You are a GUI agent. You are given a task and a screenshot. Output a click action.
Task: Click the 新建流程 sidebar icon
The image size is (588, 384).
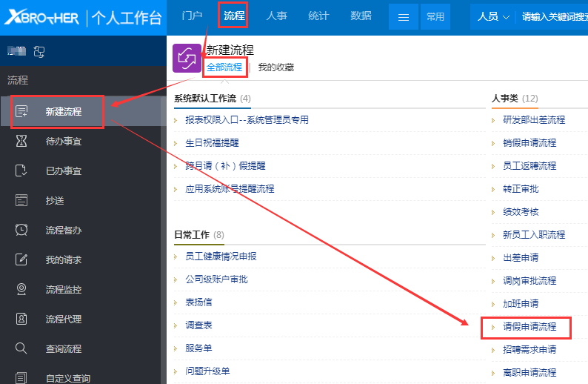(21, 111)
